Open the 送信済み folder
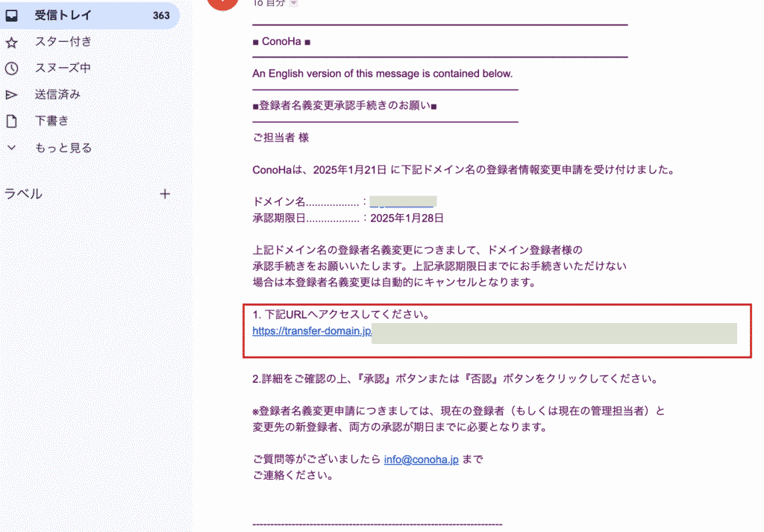 tap(57, 95)
